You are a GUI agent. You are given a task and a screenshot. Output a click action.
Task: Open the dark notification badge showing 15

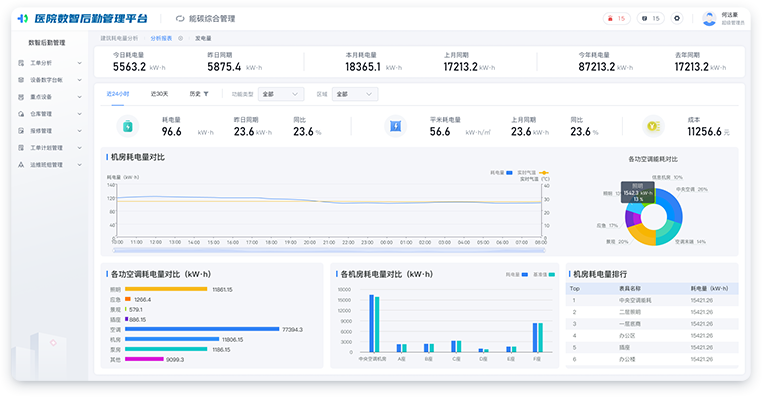click(x=651, y=18)
